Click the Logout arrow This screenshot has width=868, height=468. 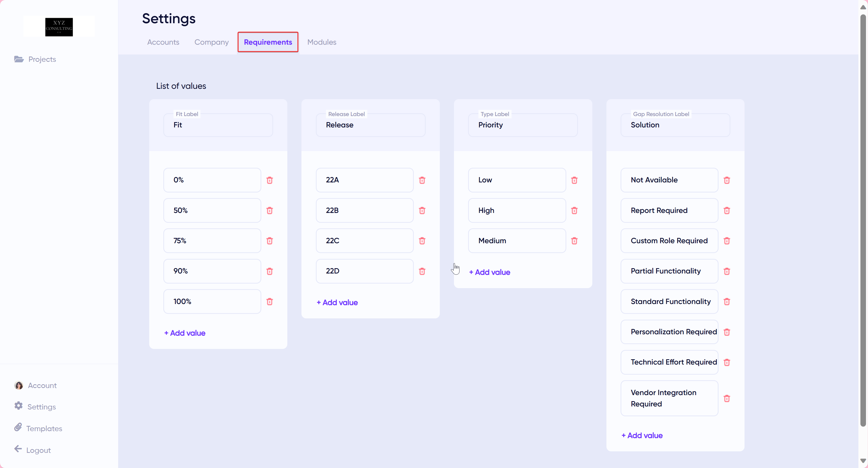(x=18, y=449)
